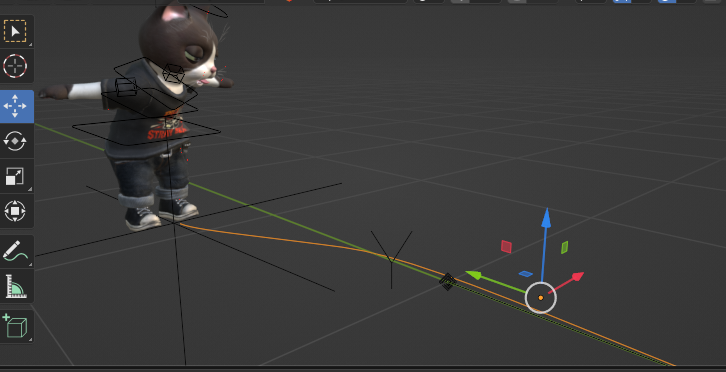Click the blue Z-axis gizmo arrow
This screenshot has width=726, height=372.
[x=546, y=219]
